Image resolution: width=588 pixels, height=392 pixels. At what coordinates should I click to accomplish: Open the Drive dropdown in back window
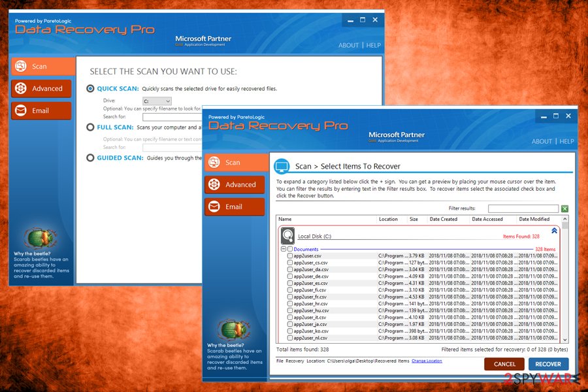(157, 101)
